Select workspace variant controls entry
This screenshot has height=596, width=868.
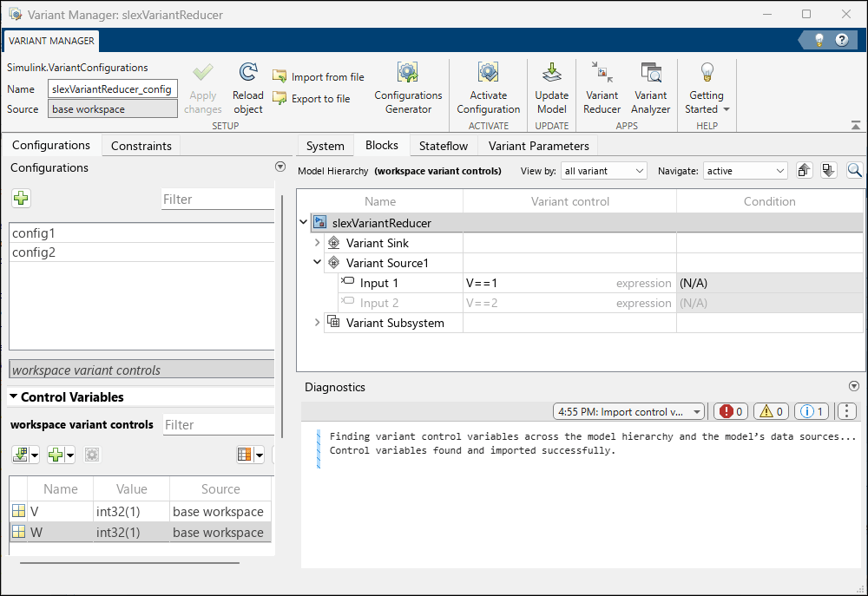tap(141, 370)
